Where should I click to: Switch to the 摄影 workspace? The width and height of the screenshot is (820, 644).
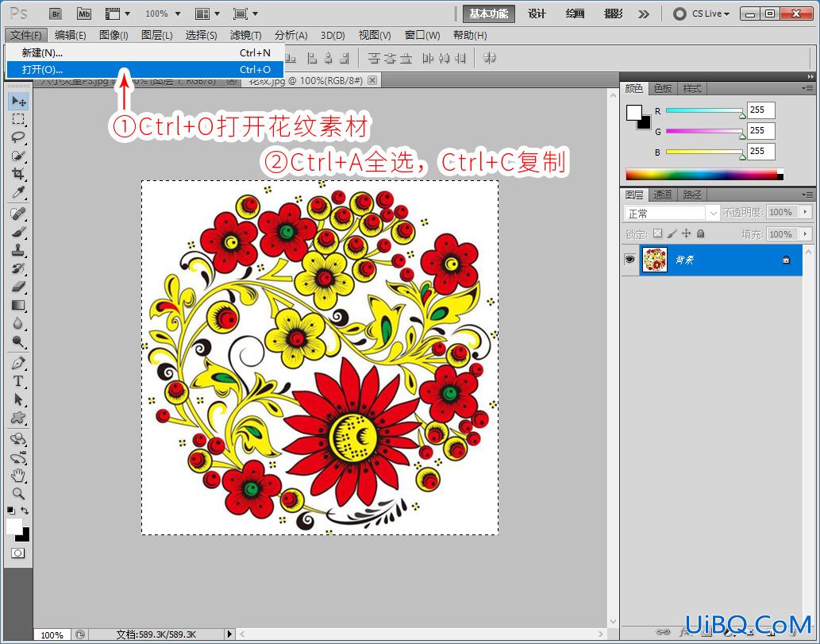pyautogui.click(x=614, y=13)
